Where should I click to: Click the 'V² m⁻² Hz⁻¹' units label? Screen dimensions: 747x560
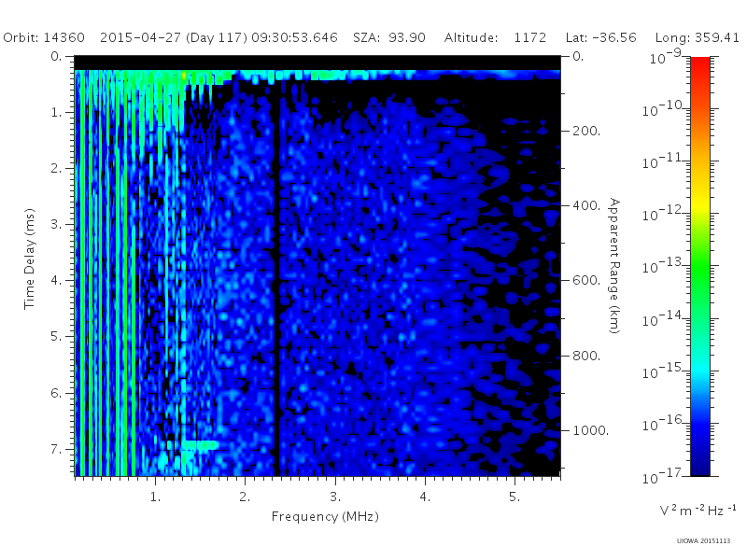698,510
